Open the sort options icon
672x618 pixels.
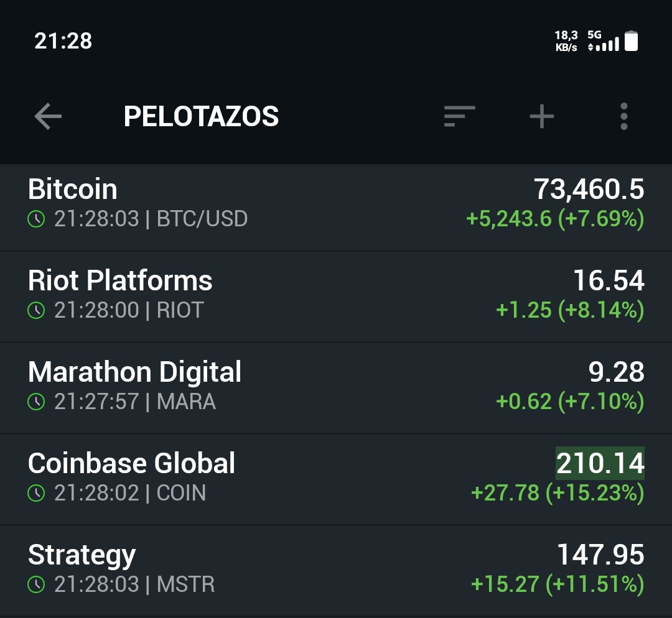[x=459, y=116]
